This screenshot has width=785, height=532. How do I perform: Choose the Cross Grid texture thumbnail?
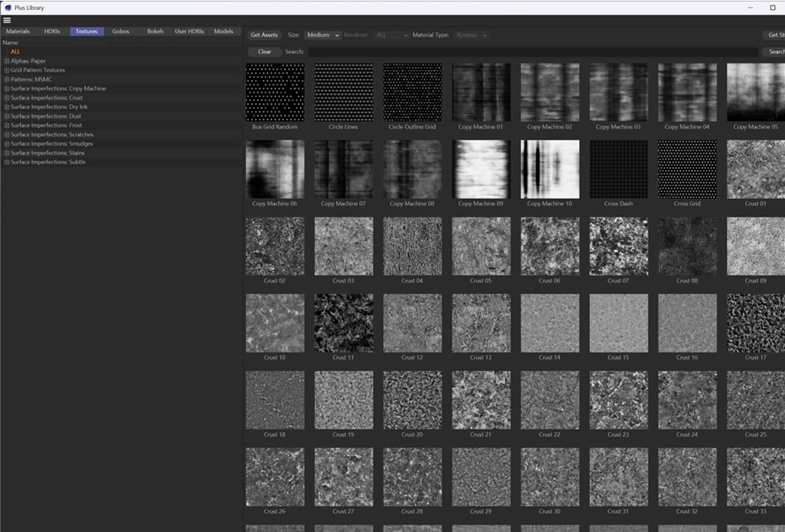(687, 169)
